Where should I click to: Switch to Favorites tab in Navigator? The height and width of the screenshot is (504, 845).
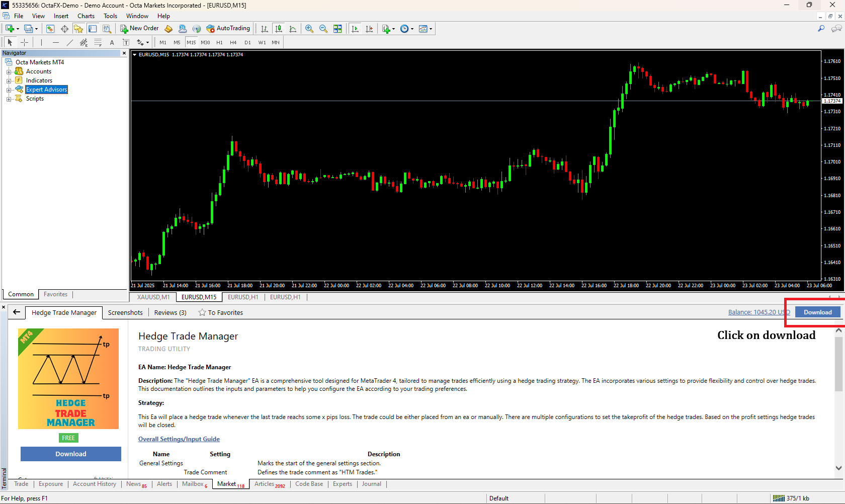[55, 295]
